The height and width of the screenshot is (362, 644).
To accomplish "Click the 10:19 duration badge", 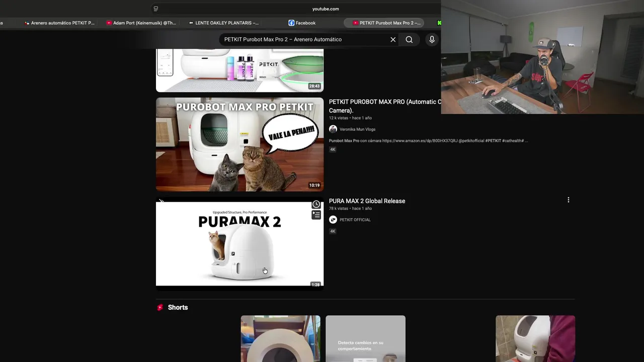I will coord(314,186).
